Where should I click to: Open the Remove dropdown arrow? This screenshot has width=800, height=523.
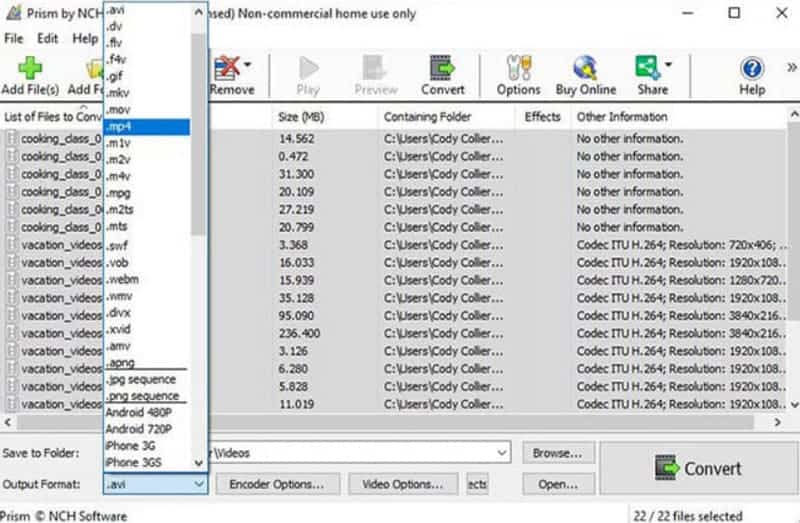coord(247,65)
